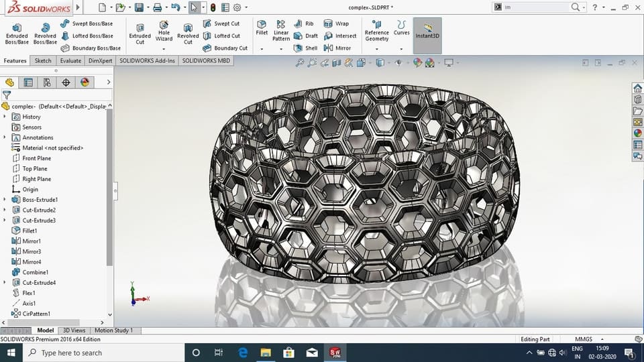The image size is (644, 362).
Task: Click the Extruded Boss/Base tool
Action: coord(16,34)
